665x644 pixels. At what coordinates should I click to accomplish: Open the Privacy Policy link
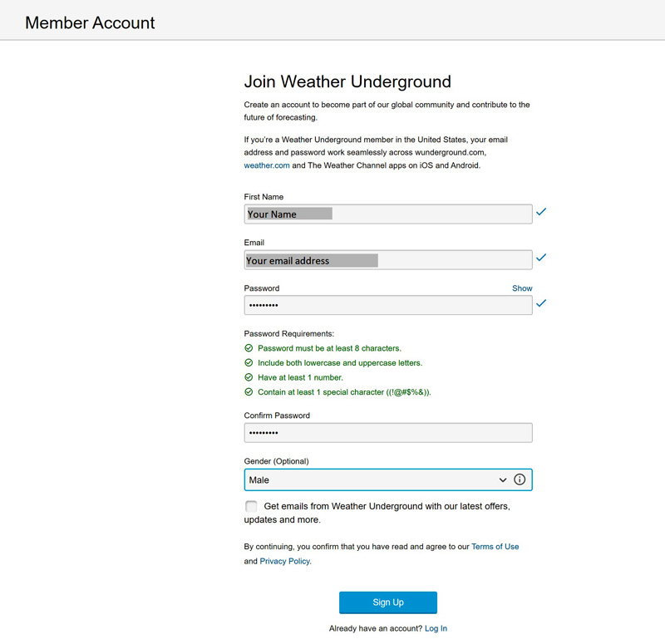pyautogui.click(x=284, y=561)
